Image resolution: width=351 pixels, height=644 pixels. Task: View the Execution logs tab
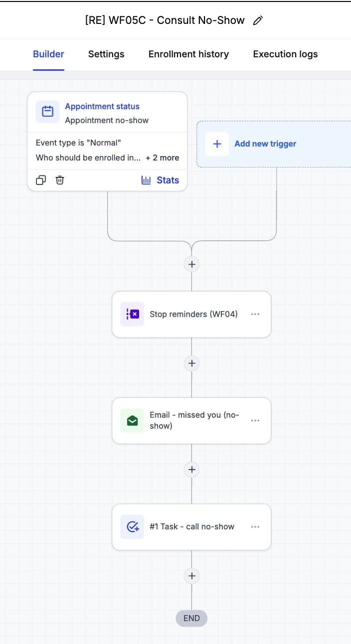pos(285,54)
